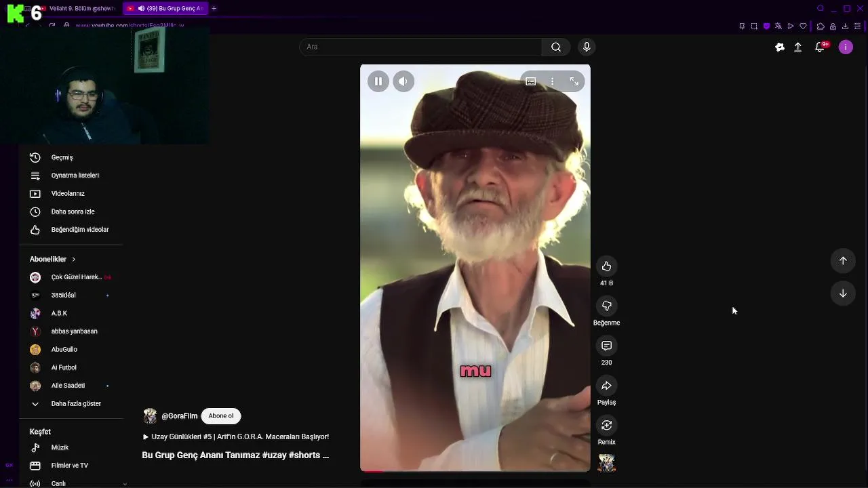Click the GoraFilm channel avatar
868x488 pixels.
click(x=150, y=416)
